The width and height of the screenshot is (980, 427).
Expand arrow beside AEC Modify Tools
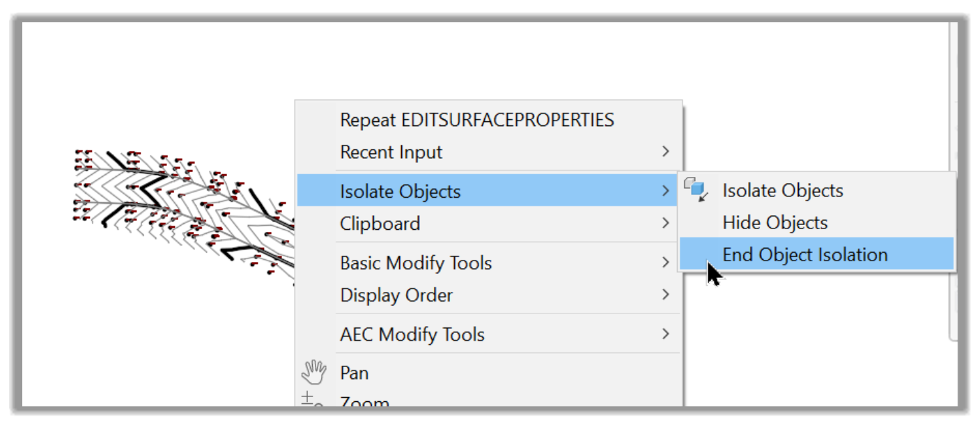(666, 334)
